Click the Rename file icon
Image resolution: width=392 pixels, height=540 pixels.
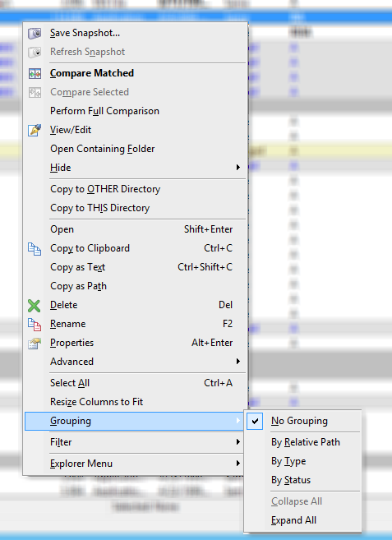coord(35,324)
